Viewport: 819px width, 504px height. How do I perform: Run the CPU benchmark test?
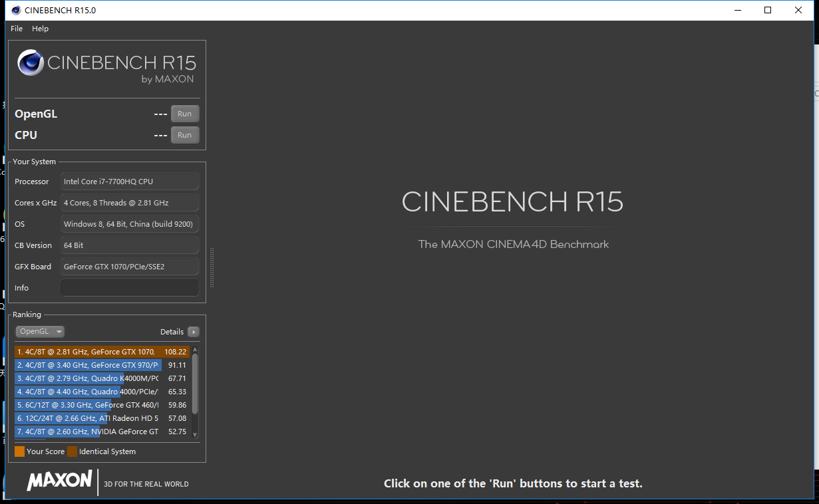tap(184, 135)
